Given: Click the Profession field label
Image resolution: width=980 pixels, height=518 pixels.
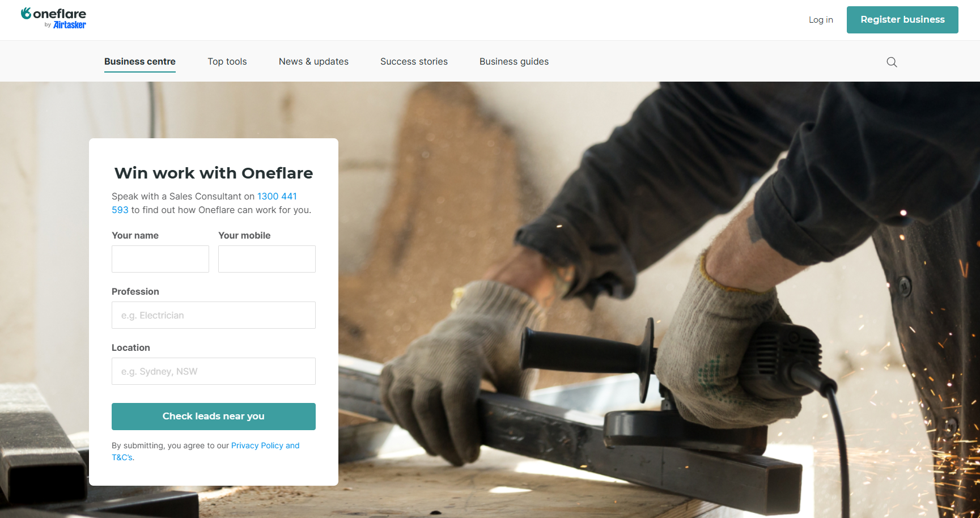Looking at the screenshot, I should (x=135, y=291).
